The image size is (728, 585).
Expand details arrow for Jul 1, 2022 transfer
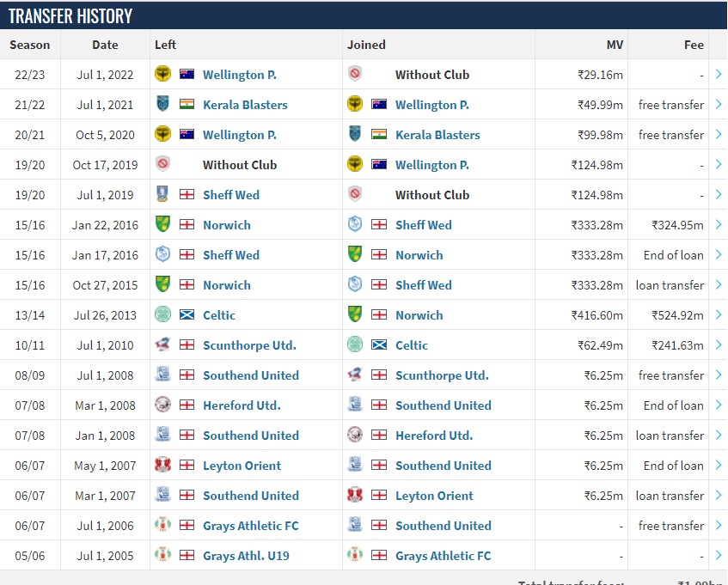click(719, 74)
